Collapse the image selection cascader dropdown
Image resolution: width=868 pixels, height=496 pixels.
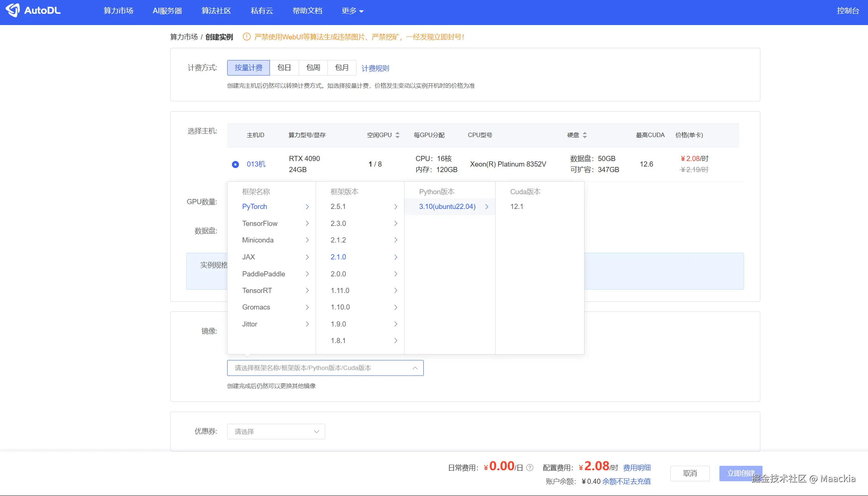tap(415, 368)
